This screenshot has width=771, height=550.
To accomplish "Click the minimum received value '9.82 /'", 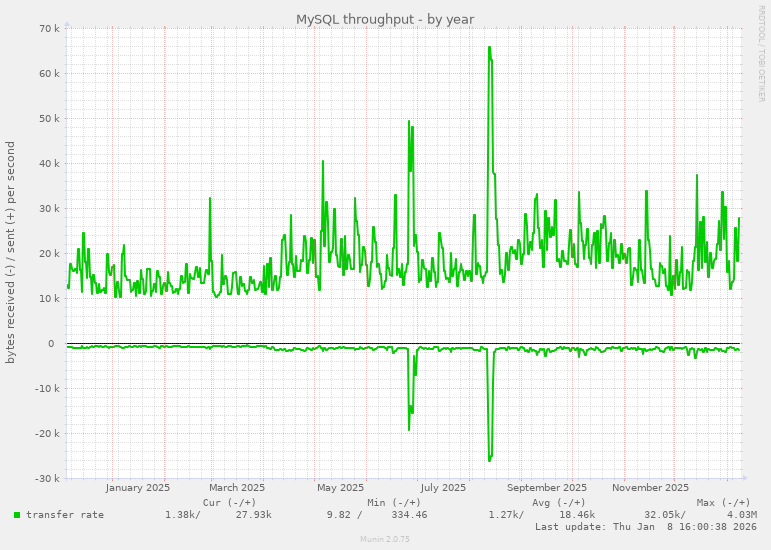I will tap(344, 515).
